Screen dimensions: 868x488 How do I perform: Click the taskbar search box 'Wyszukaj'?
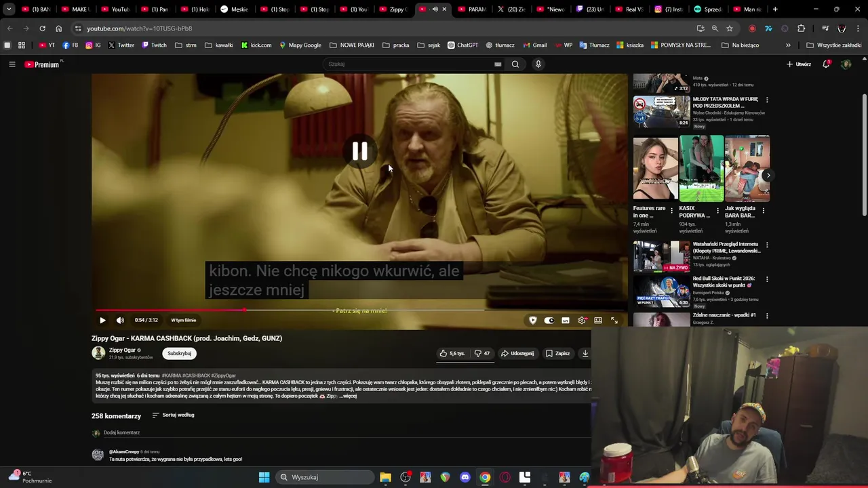coord(325,477)
